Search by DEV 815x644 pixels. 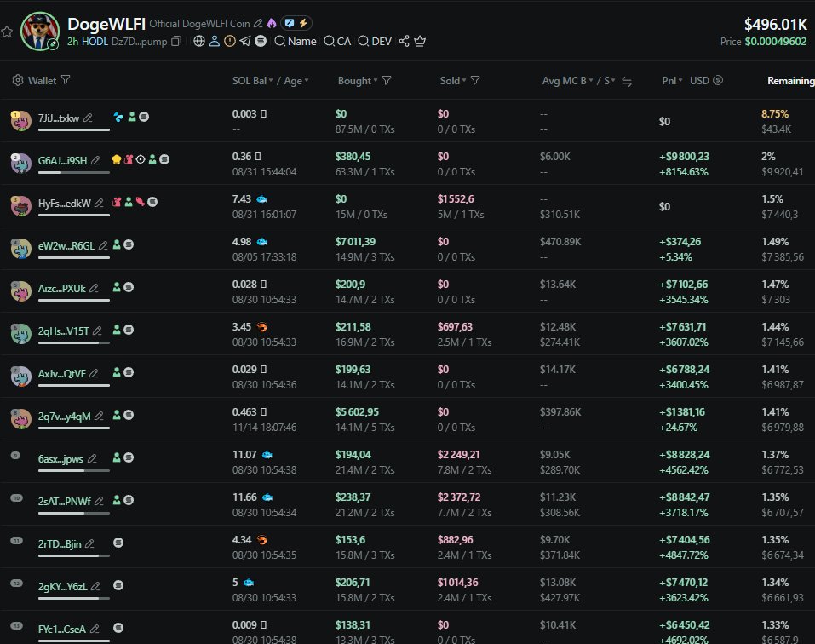[374, 41]
